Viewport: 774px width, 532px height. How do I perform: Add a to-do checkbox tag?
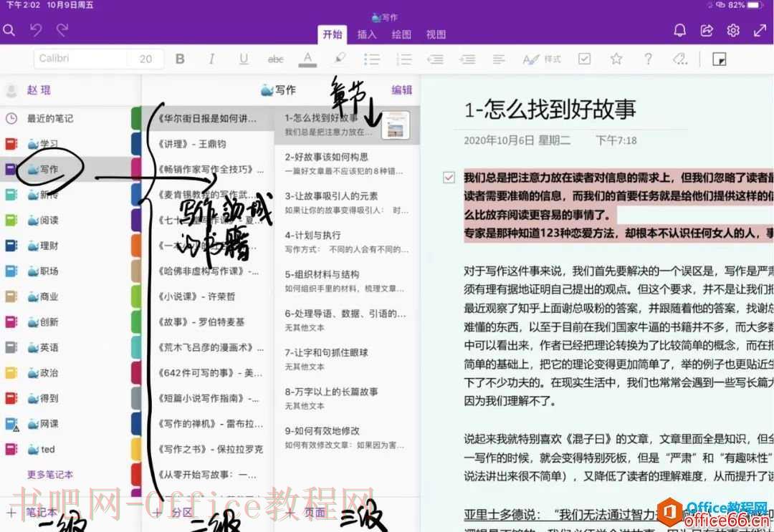(x=585, y=59)
